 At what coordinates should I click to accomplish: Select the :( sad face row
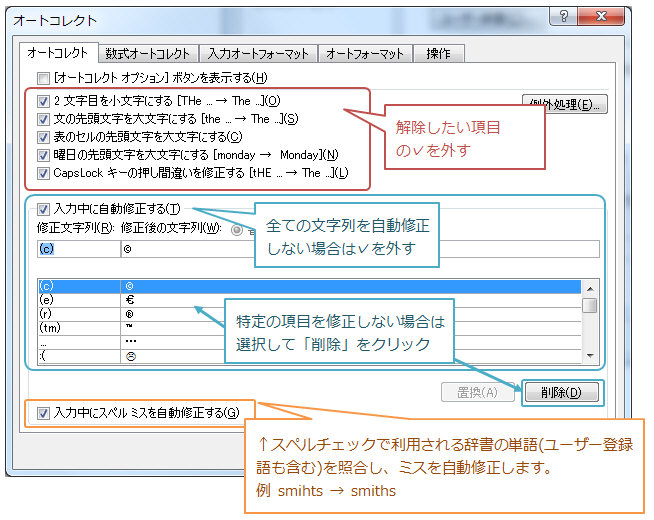309,357
